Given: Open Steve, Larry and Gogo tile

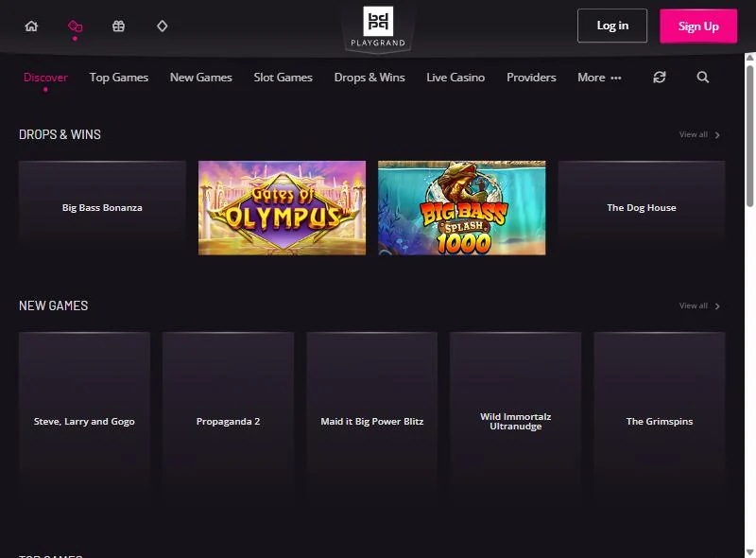Looking at the screenshot, I should pos(84,421).
